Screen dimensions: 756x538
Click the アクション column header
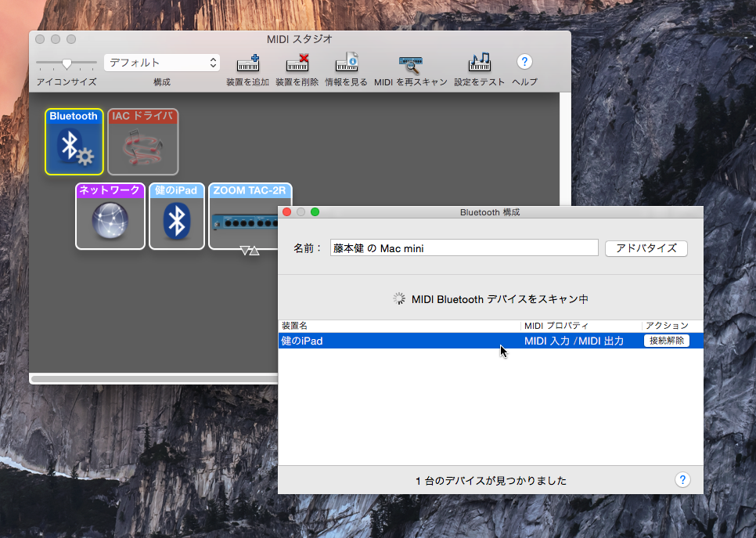pyautogui.click(x=672, y=326)
